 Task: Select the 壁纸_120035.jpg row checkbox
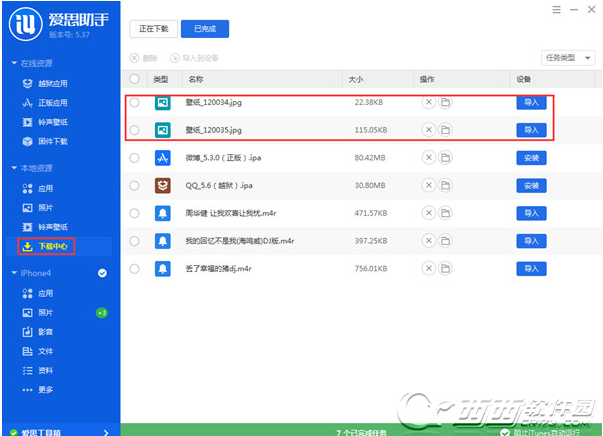pyautogui.click(x=134, y=130)
